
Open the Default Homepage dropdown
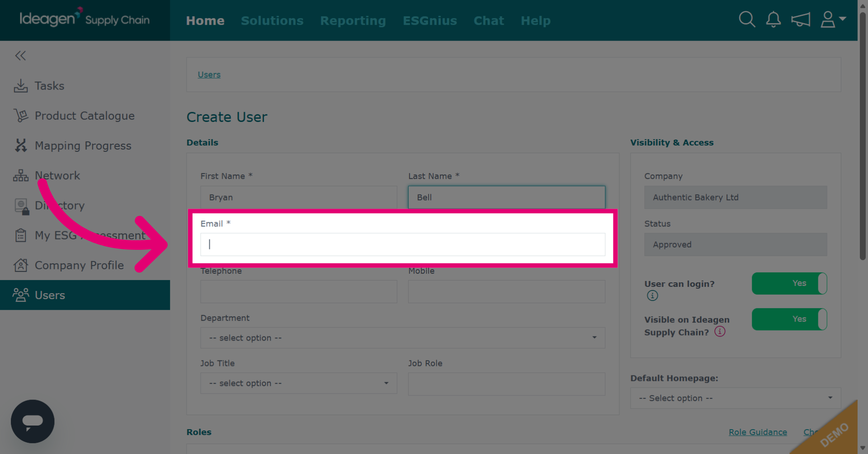(736, 398)
